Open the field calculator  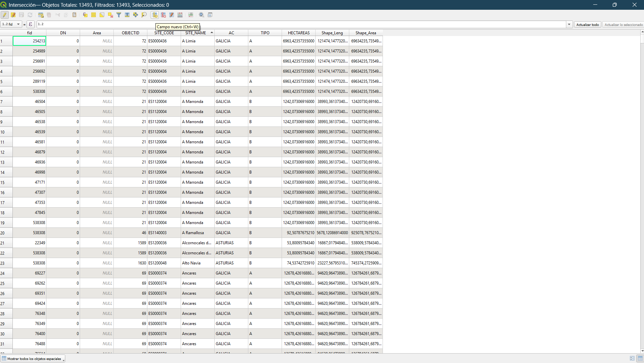(x=180, y=15)
